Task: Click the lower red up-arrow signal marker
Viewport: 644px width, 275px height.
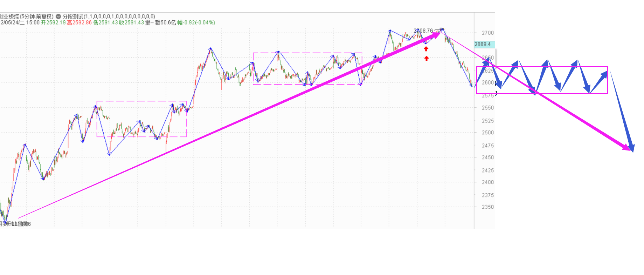Action: tap(426, 59)
